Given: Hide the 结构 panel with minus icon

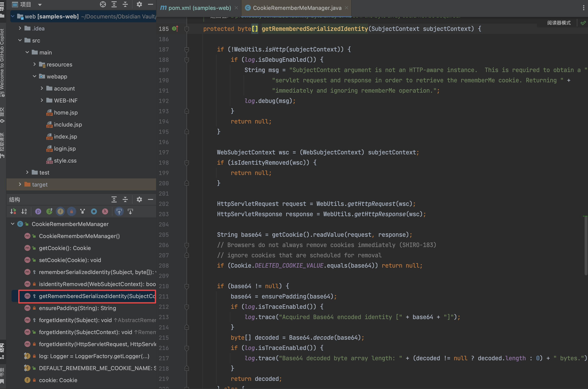Looking at the screenshot, I should tap(150, 199).
